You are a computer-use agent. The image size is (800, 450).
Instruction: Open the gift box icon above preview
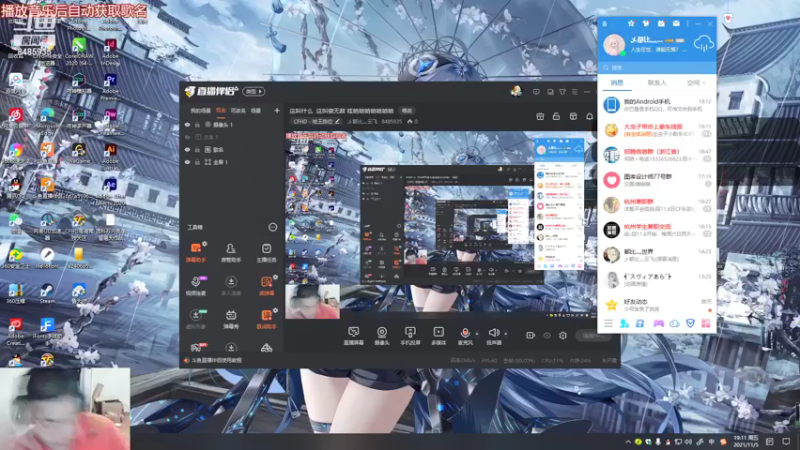[540, 117]
